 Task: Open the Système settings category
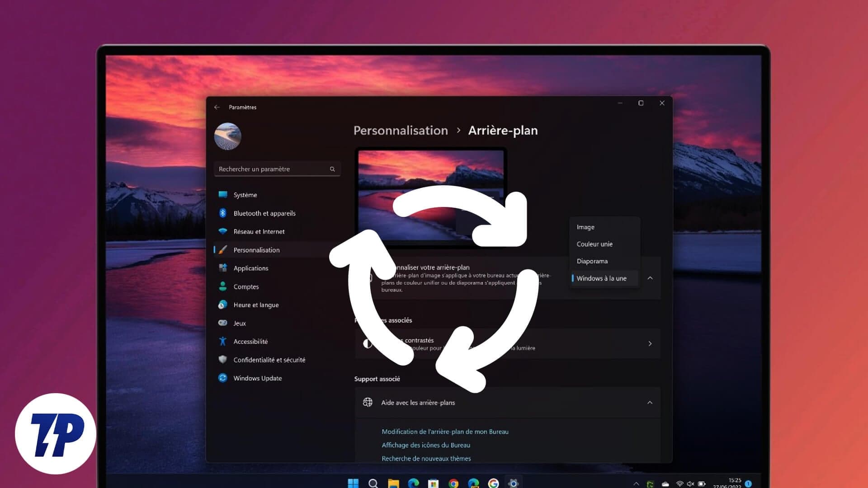click(x=245, y=195)
